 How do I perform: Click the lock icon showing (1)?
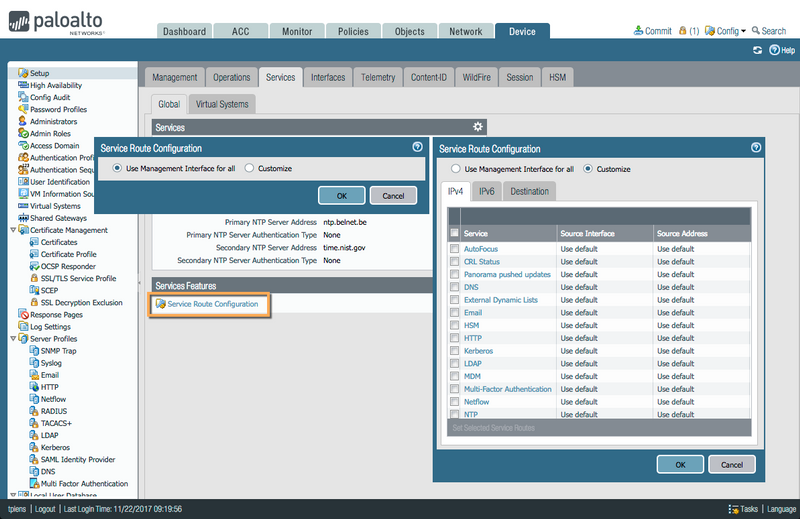[x=683, y=31]
